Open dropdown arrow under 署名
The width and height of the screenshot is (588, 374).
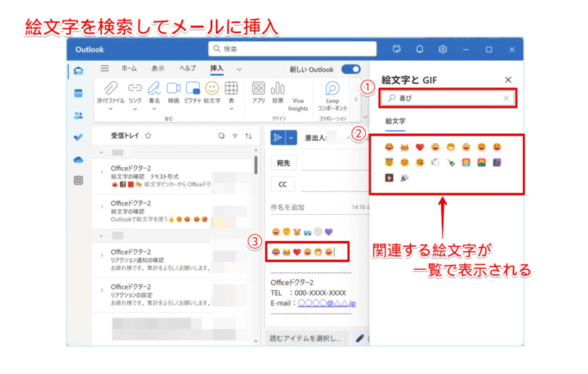coord(154,109)
